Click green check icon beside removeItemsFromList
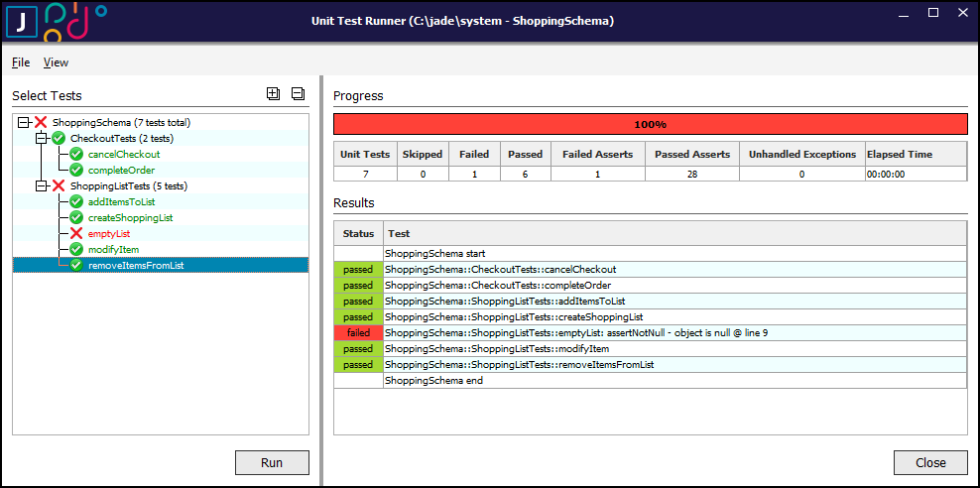 [76, 265]
